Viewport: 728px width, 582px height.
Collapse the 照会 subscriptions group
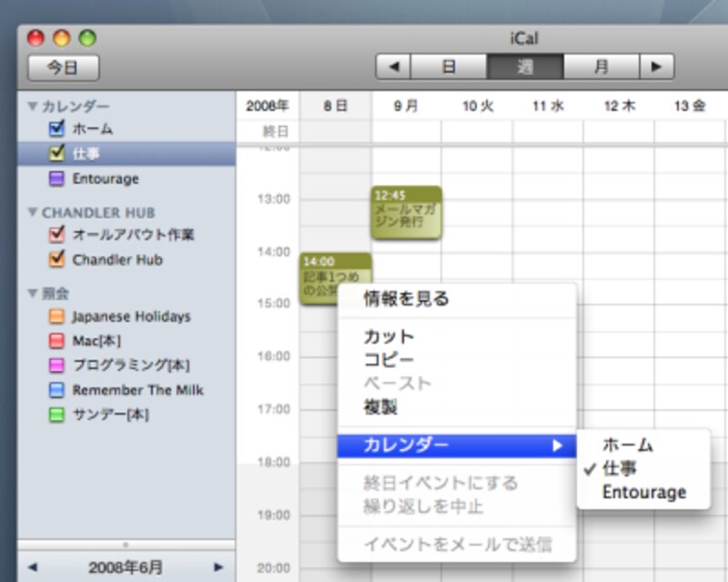pos(33,294)
